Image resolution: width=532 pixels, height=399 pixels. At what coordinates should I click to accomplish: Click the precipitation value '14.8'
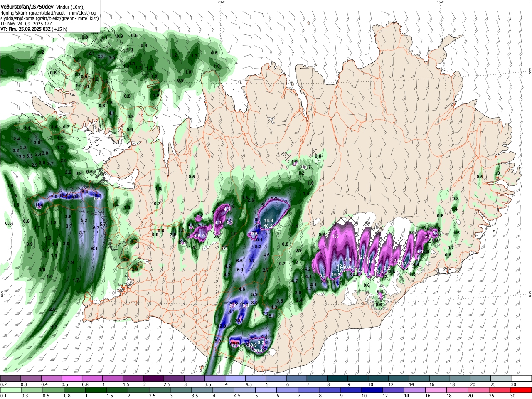point(268,220)
